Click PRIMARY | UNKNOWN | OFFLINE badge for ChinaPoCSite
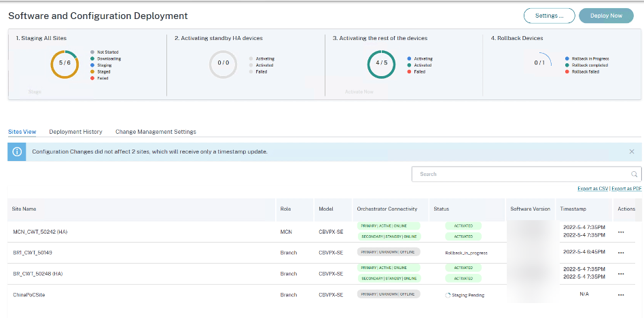 [x=389, y=294]
